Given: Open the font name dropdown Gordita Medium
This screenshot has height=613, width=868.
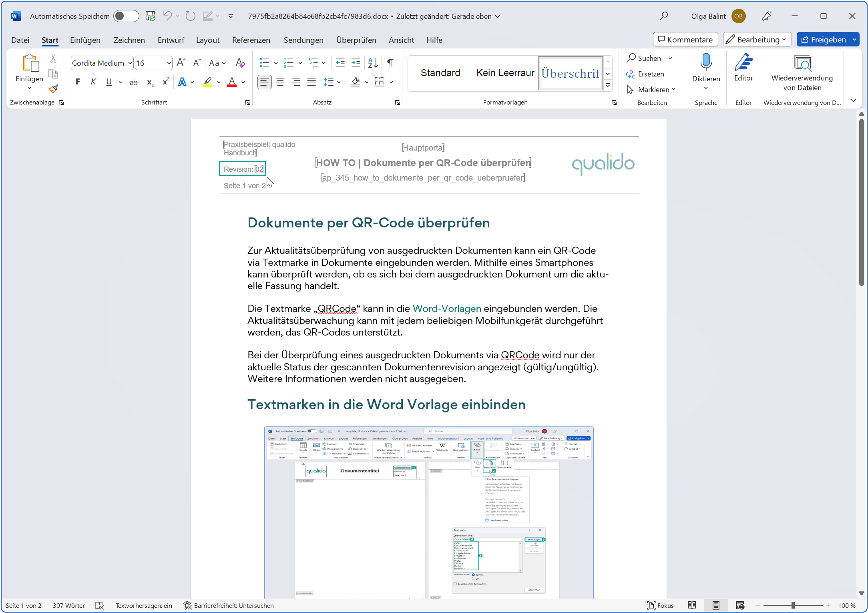Looking at the screenshot, I should (130, 63).
